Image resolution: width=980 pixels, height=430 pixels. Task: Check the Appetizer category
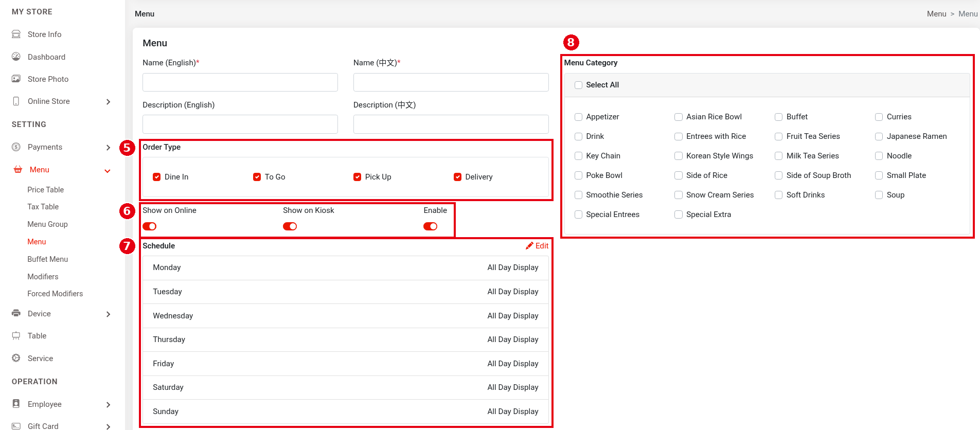(x=579, y=117)
